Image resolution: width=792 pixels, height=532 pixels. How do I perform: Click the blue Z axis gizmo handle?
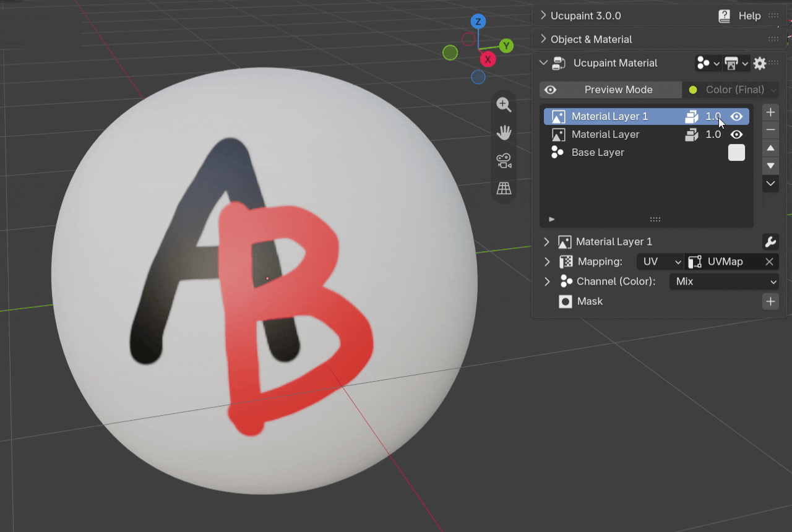click(478, 22)
